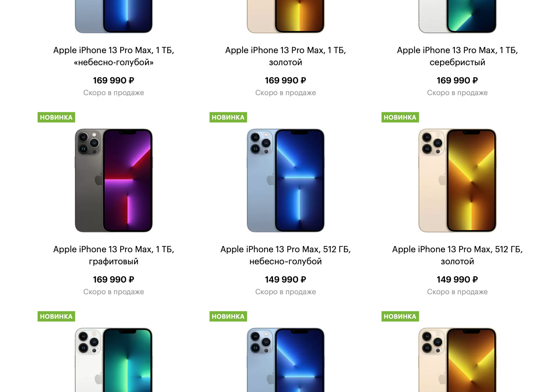Click НОВИНКА badge above the 512 ГБ blue iPhone

pyautogui.click(x=228, y=117)
